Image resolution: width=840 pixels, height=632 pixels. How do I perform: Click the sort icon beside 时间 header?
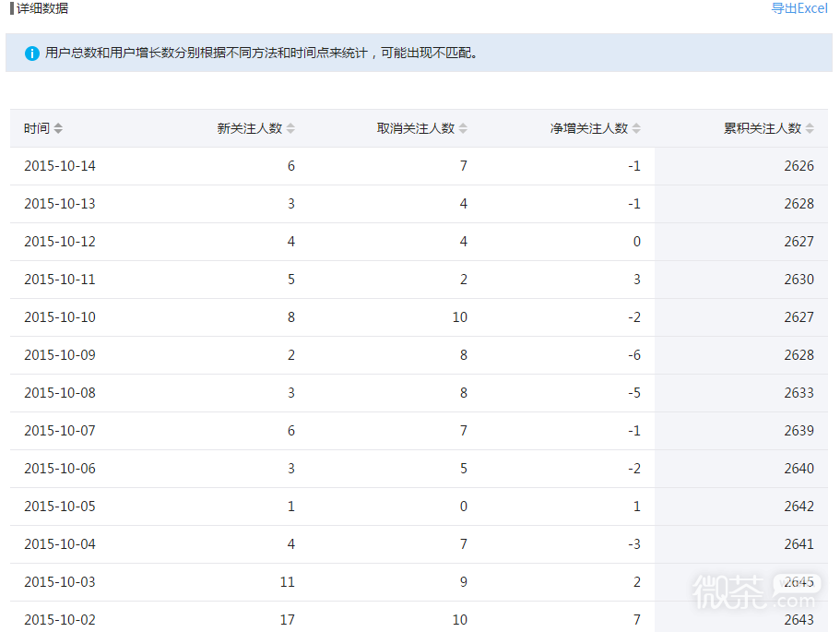[x=60, y=128]
